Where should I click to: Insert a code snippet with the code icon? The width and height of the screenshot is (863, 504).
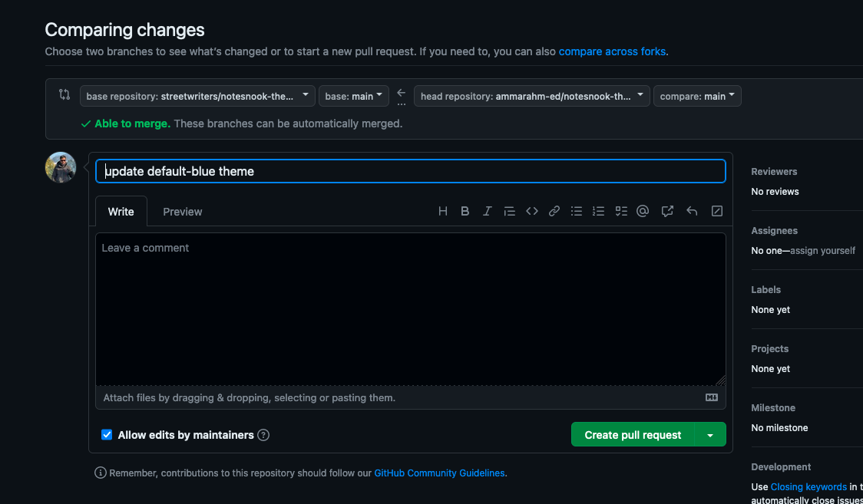point(531,212)
